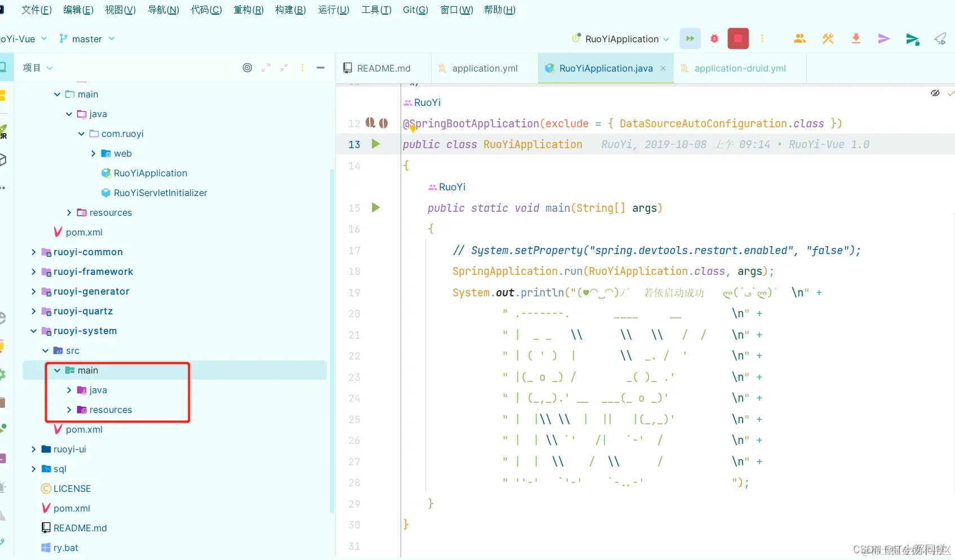This screenshot has width=955, height=560.
Task: Open the 视图(V) menu
Action: coord(120,10)
